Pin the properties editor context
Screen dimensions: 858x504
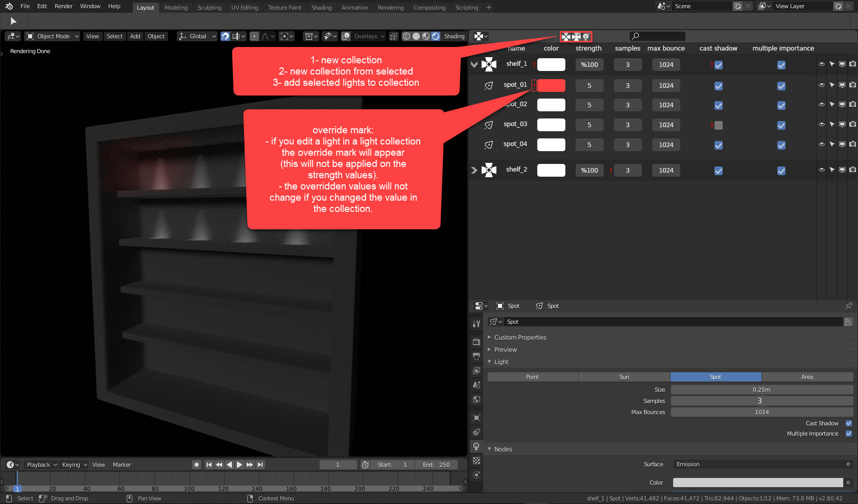[849, 306]
